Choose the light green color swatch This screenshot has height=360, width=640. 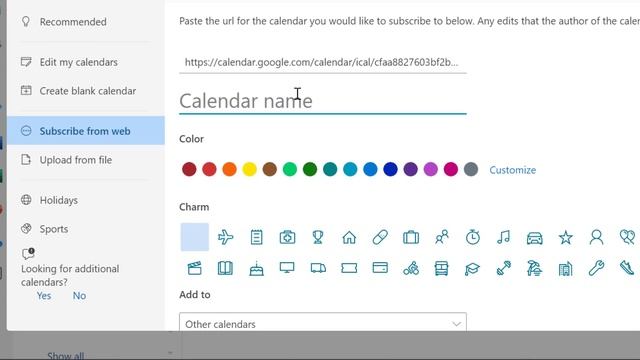[290, 169]
